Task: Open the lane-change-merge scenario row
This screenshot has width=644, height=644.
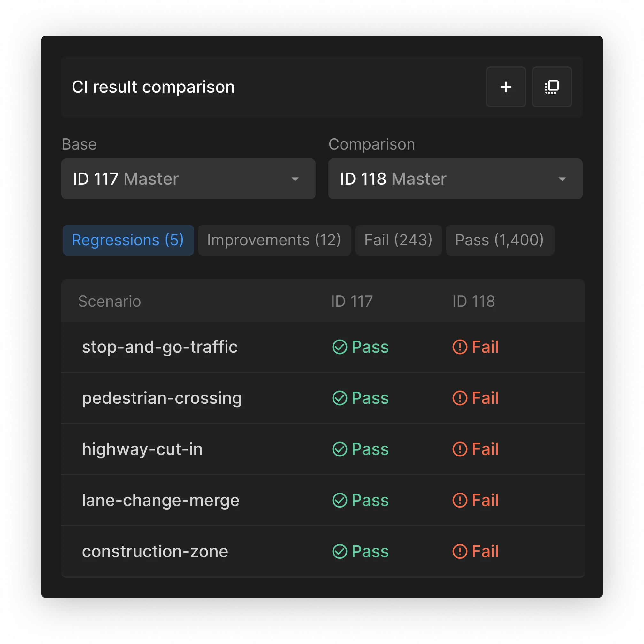Action: 323,500
